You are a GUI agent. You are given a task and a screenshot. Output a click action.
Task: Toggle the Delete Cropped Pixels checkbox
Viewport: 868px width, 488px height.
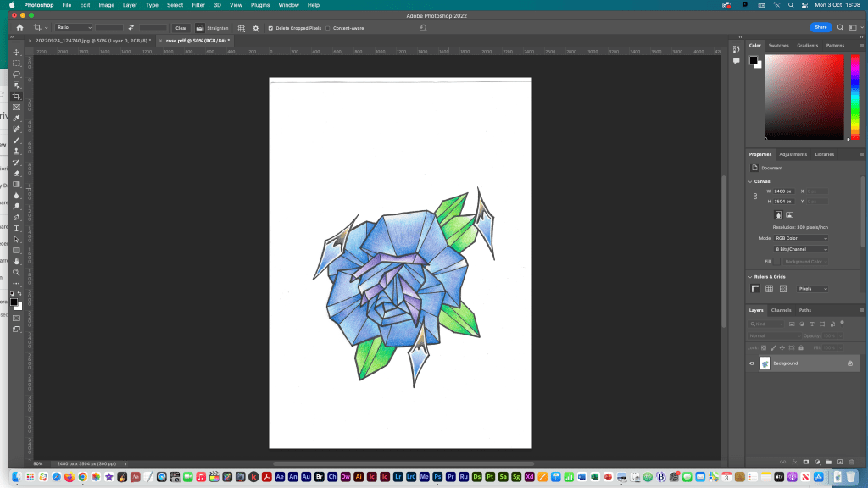click(270, 28)
